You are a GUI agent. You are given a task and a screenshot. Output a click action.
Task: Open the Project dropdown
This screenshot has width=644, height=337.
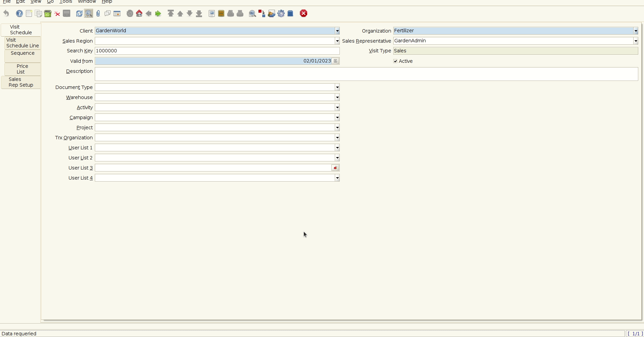tap(337, 128)
